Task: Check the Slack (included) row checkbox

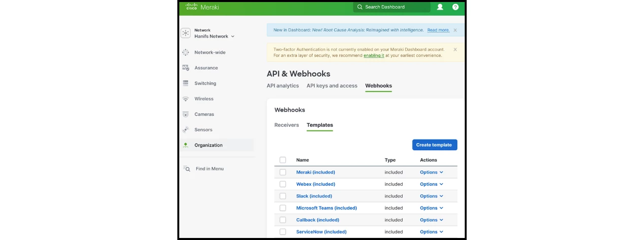Action: tap(283, 196)
